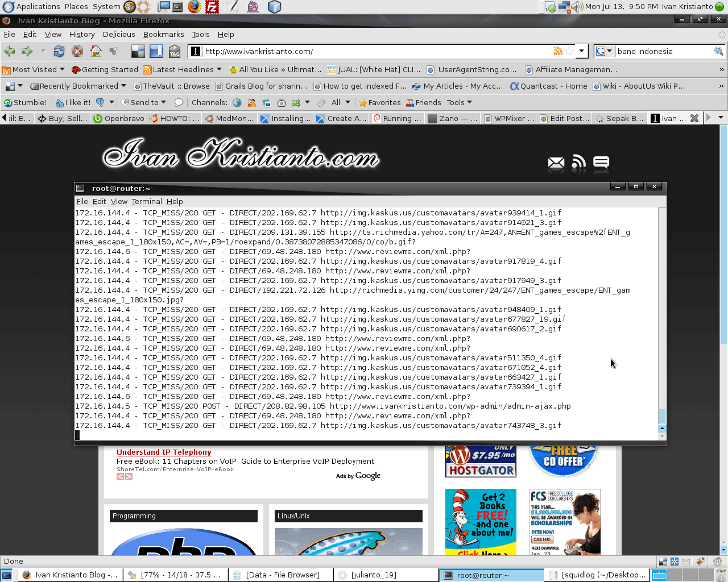The height and width of the screenshot is (582, 728).
Task: Open StumbleUpon Friends
Action: [423, 102]
